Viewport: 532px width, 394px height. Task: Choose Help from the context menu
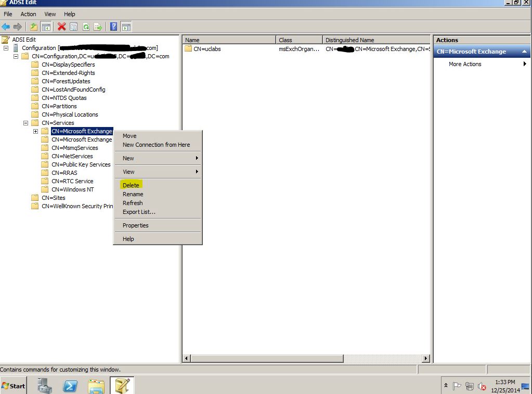(x=158, y=239)
